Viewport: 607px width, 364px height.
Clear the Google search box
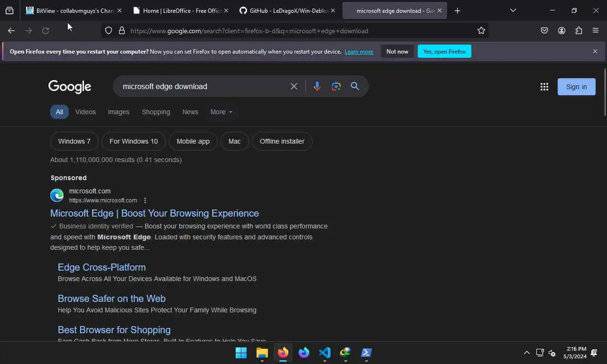pyautogui.click(x=294, y=86)
